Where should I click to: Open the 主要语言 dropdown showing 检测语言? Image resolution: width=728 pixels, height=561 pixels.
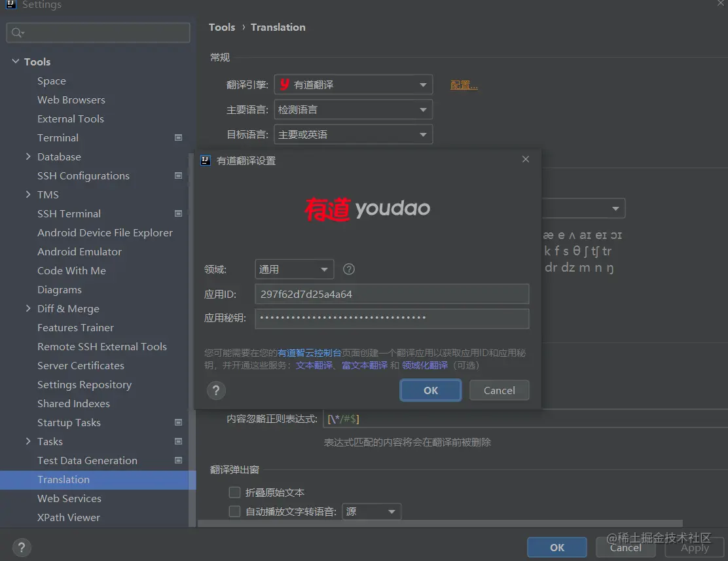pyautogui.click(x=354, y=109)
